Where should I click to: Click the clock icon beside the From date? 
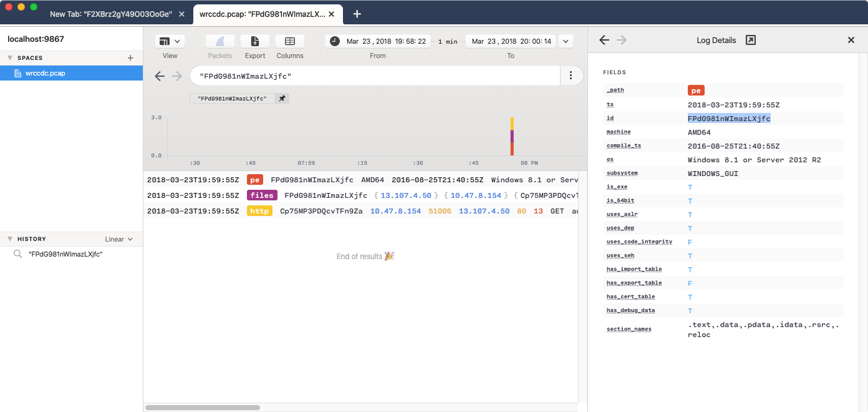pos(335,41)
